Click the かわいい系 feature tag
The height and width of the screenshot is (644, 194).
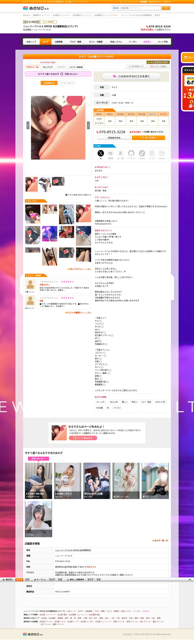[160, 402]
